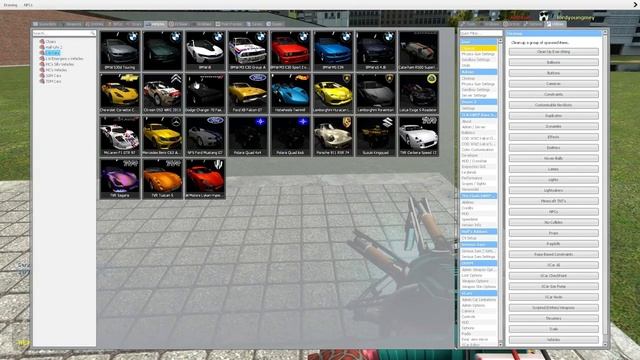Spawn the NFS Ford Mustang GT
640x360 pixels.
click(x=205, y=136)
